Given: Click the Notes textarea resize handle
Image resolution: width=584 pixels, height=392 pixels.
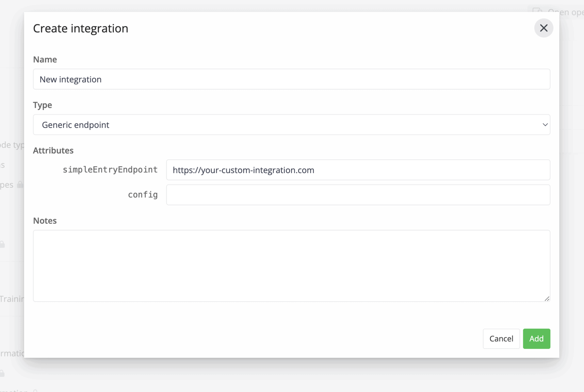Looking at the screenshot, I should [547, 299].
